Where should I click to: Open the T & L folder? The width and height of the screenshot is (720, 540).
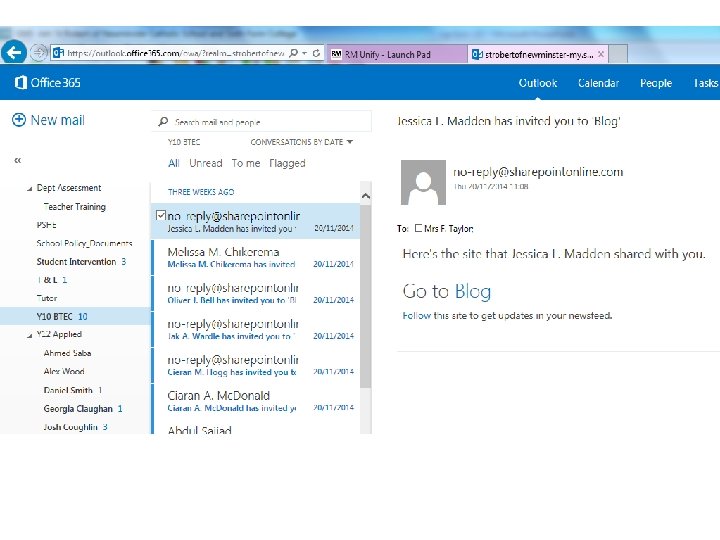click(x=47, y=280)
